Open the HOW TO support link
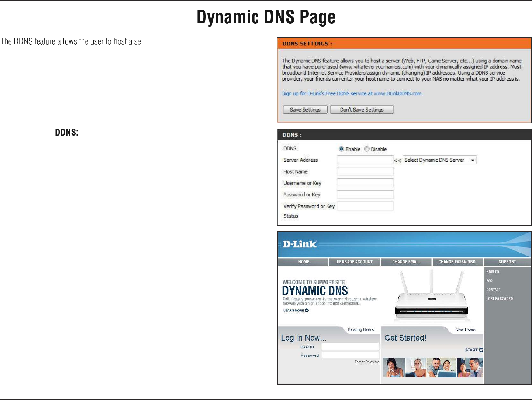 point(493,271)
